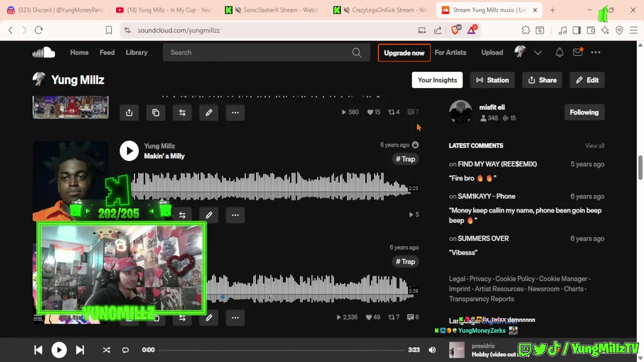This screenshot has width=644, height=362.
Task: Toggle repeat in the bottom player
Action: point(125,350)
